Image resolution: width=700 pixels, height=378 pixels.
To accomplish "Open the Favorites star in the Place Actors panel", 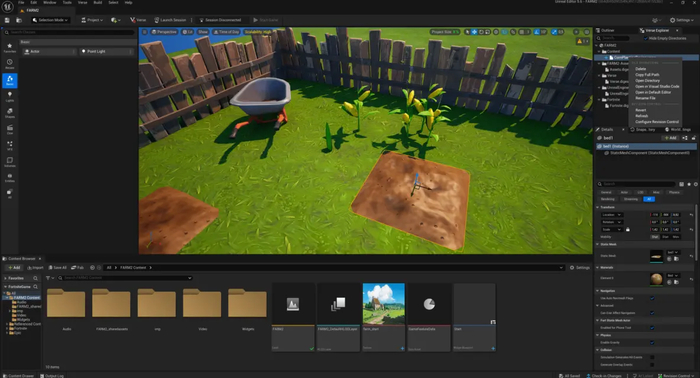I will click(9, 48).
